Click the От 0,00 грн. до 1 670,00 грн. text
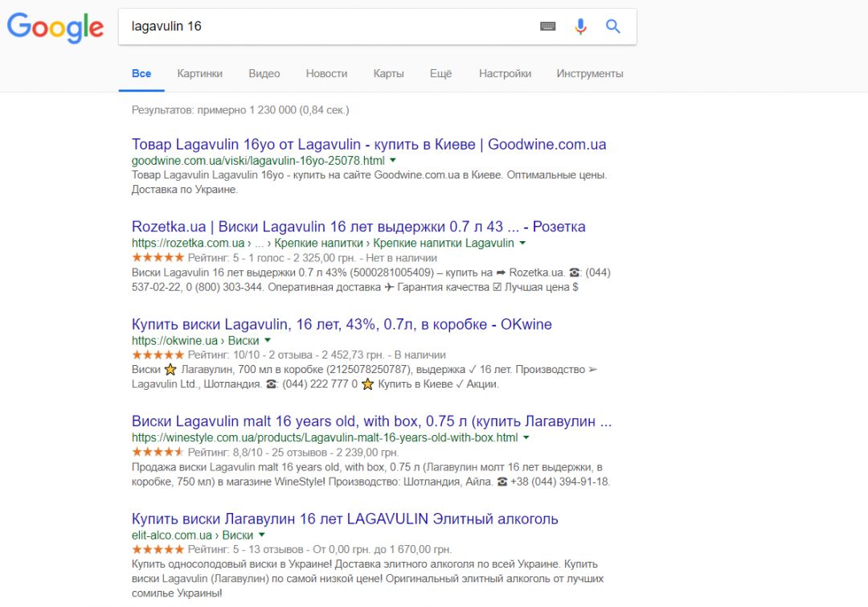 [x=382, y=550]
